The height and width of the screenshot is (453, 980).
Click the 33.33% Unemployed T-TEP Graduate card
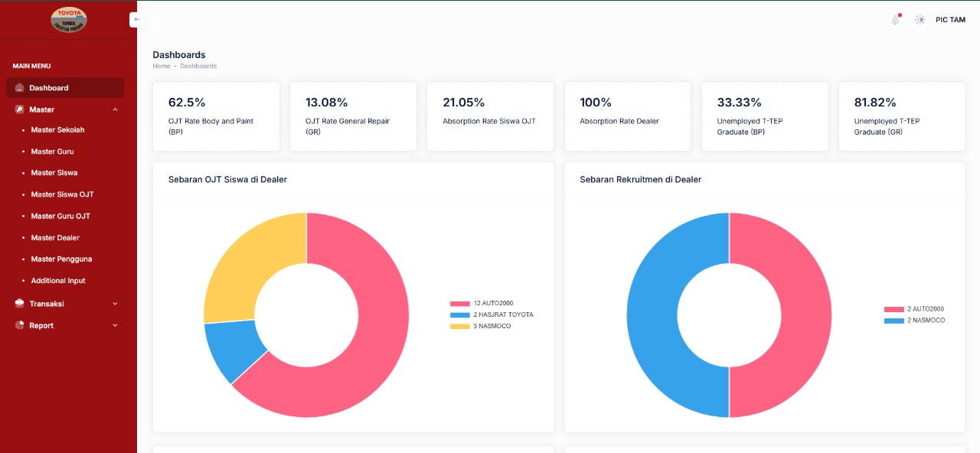pos(765,116)
